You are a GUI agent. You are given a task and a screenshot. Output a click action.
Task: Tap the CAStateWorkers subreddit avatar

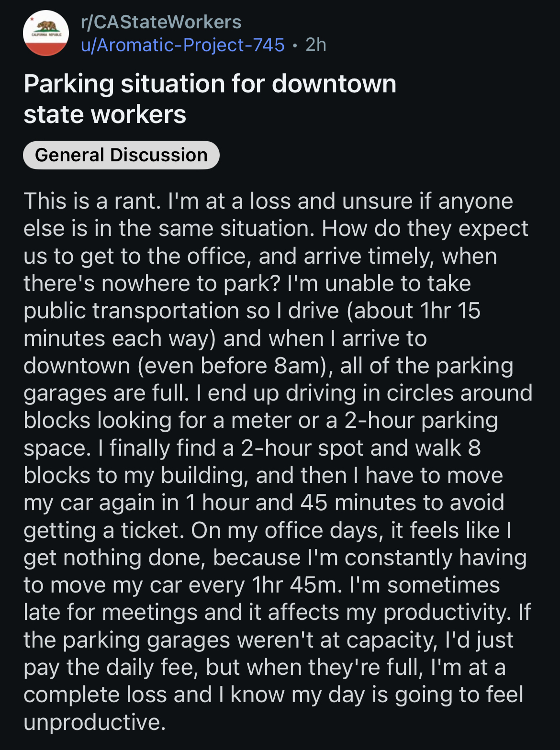coord(46,33)
